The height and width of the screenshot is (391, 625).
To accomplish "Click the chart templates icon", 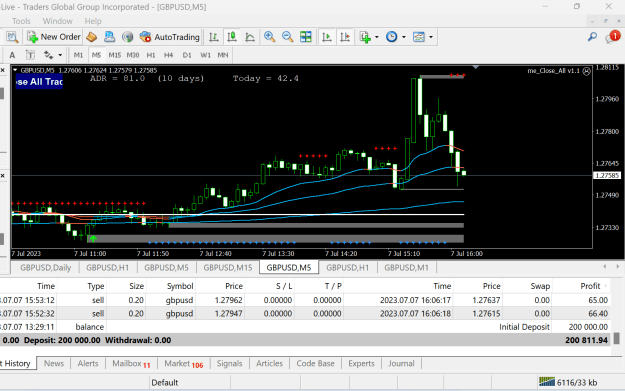I will pyautogui.click(x=419, y=37).
